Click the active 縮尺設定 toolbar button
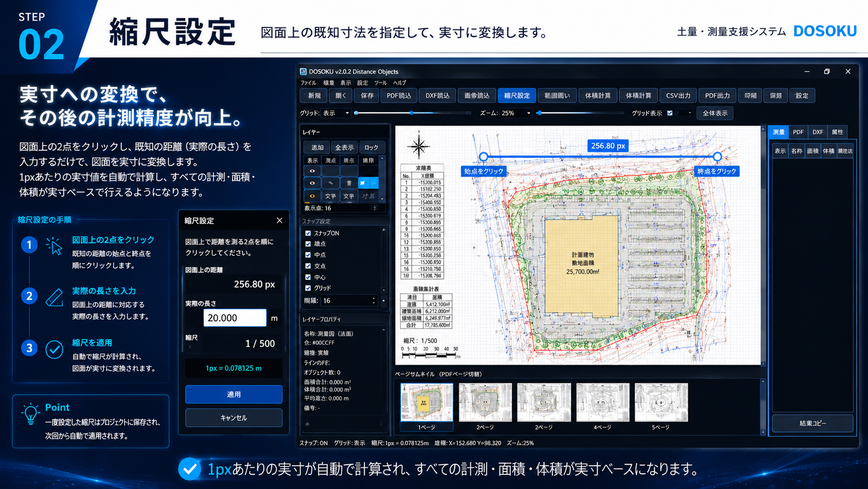868x489 pixels. (x=517, y=96)
